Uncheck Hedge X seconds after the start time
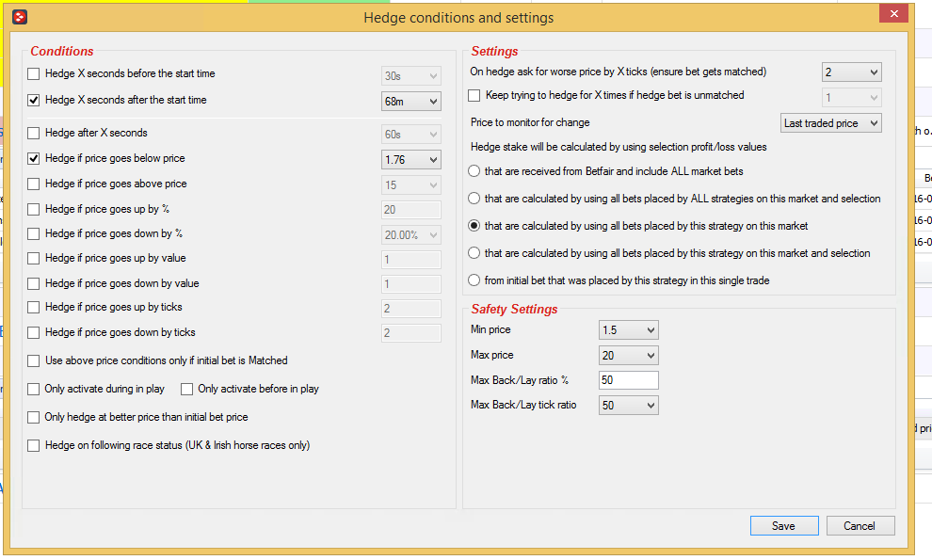Viewport: 932px width, 560px height. 34,100
